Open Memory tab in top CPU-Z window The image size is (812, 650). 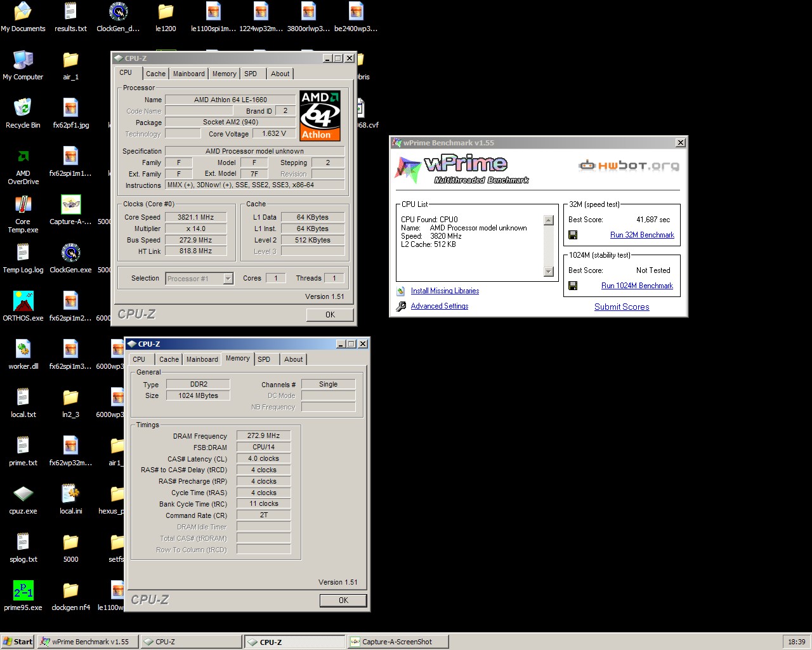point(224,74)
